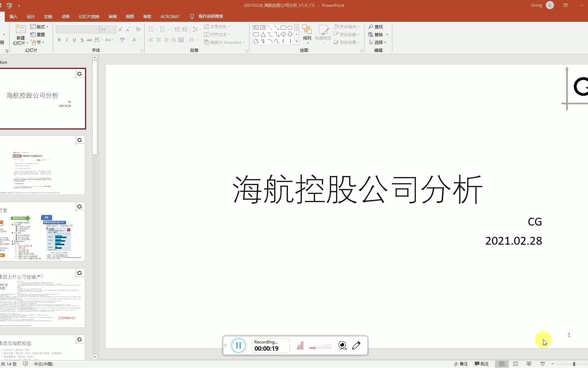Open Shape Outline (形状轮廓) dropdown
The width and height of the screenshot is (588, 368).
[x=346, y=34]
